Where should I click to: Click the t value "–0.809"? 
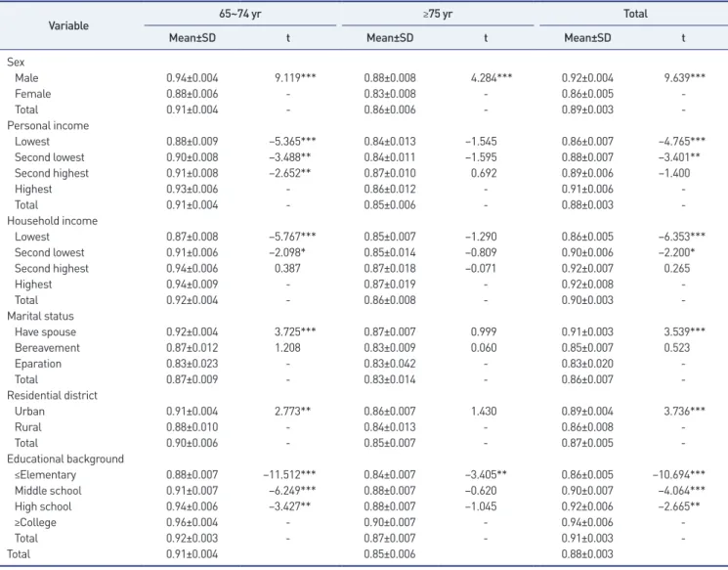[x=481, y=252]
